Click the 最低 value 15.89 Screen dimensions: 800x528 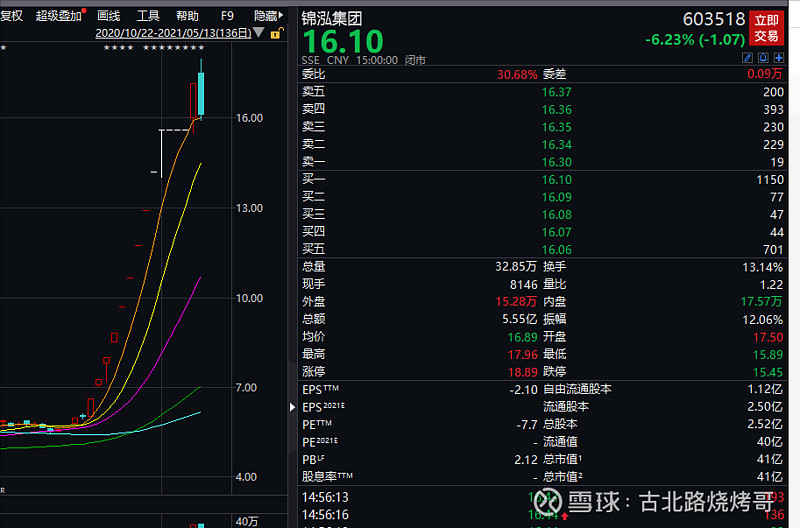768,355
